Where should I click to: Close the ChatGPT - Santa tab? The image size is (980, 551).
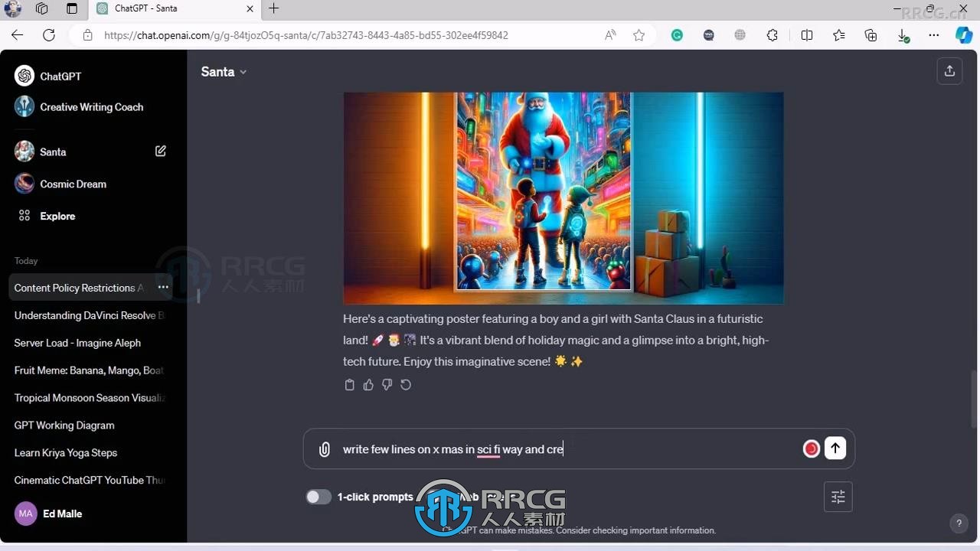(x=250, y=8)
